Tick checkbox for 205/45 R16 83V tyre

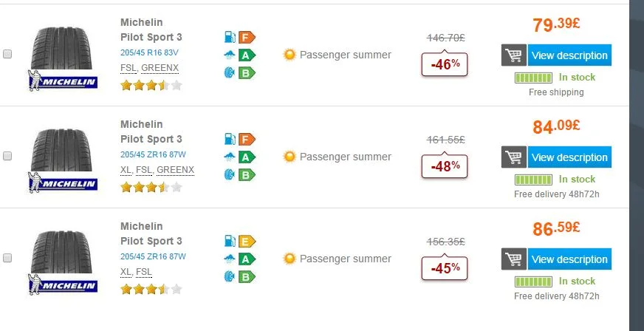click(x=7, y=54)
